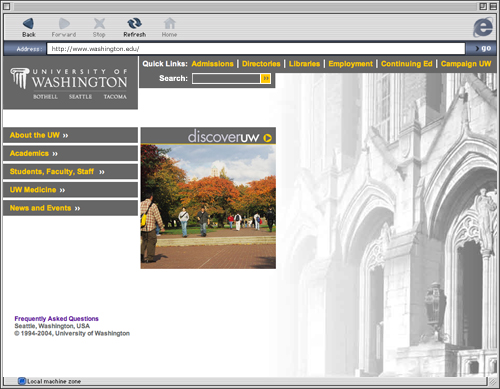
Task: Open the Employment quick link
Action: click(350, 64)
